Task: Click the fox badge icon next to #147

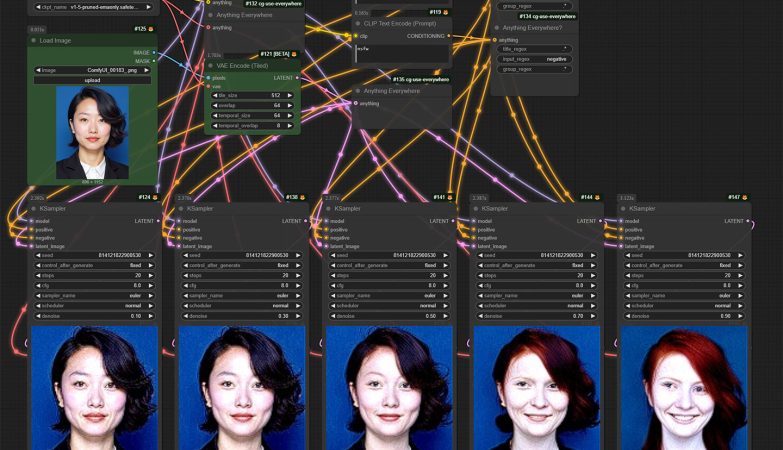Action: click(745, 197)
